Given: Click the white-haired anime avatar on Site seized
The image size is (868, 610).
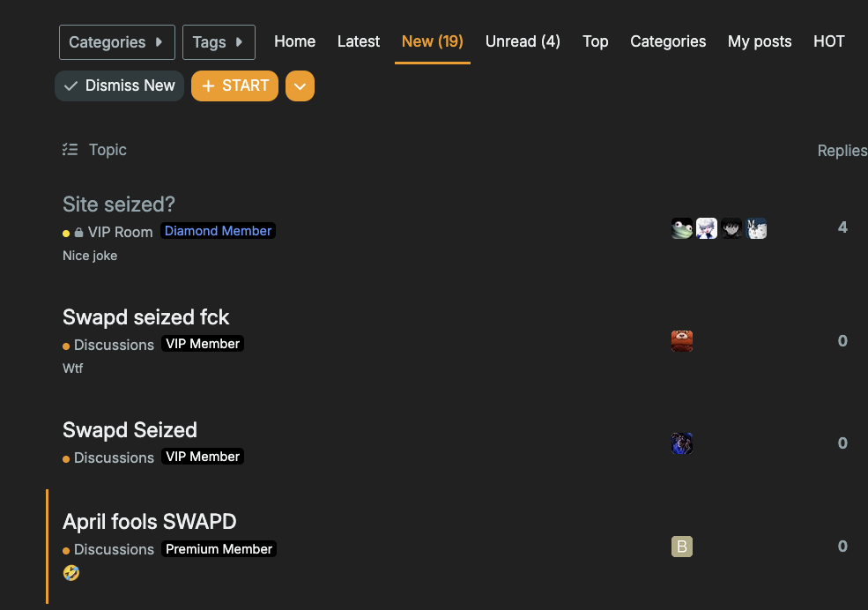Looking at the screenshot, I should point(706,229).
